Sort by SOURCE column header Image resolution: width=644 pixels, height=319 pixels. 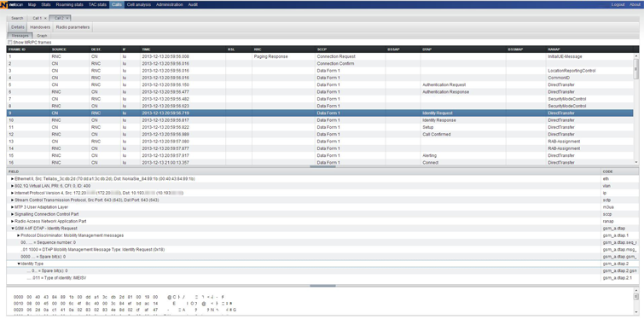point(70,49)
